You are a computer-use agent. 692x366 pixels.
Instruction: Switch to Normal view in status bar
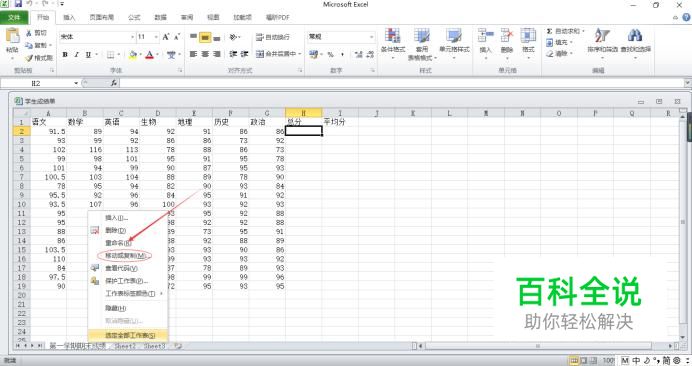pos(574,361)
